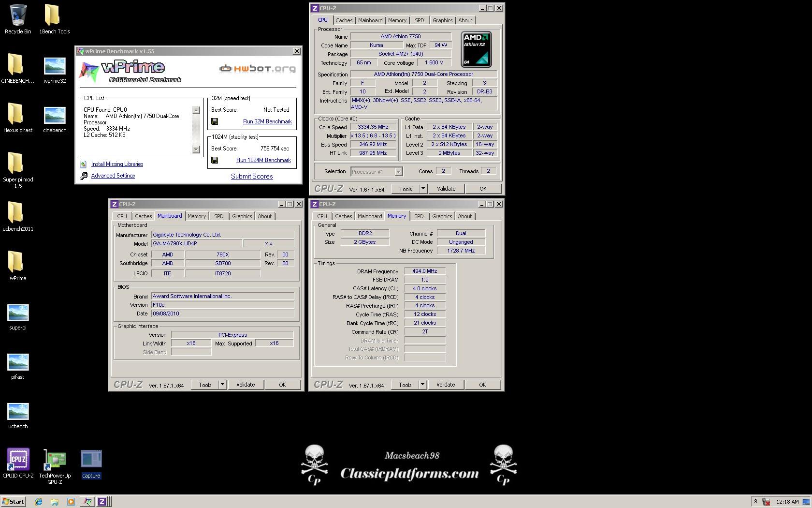Click Tools button in the top CPU-Z window
812x508 pixels.
pyautogui.click(x=406, y=189)
